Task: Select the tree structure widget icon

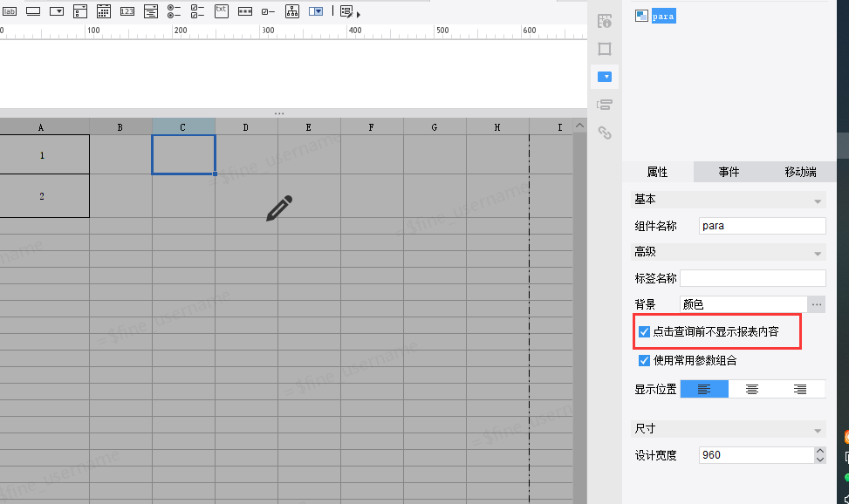Action: tap(292, 12)
